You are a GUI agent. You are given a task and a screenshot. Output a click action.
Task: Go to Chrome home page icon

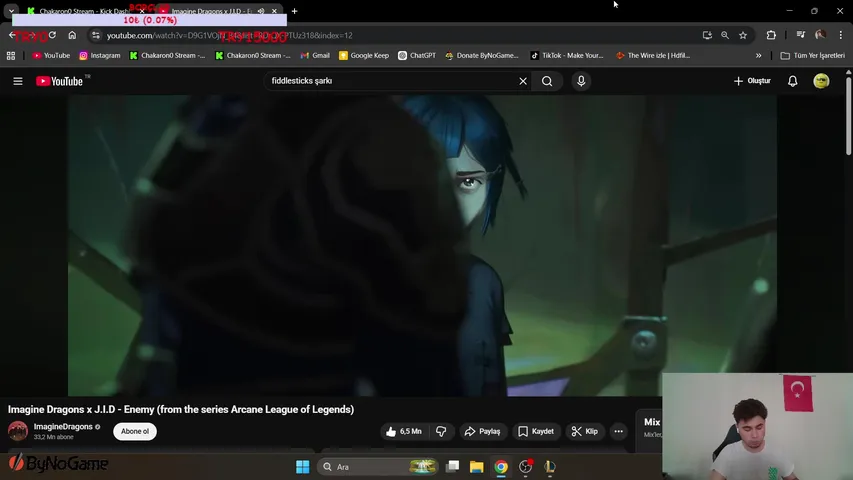coord(72,35)
